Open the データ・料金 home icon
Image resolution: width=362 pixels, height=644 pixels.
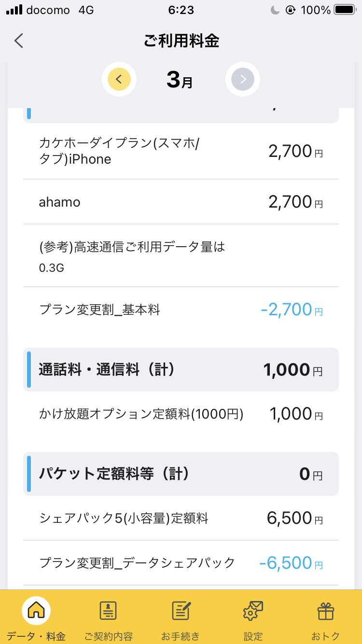coord(36,611)
